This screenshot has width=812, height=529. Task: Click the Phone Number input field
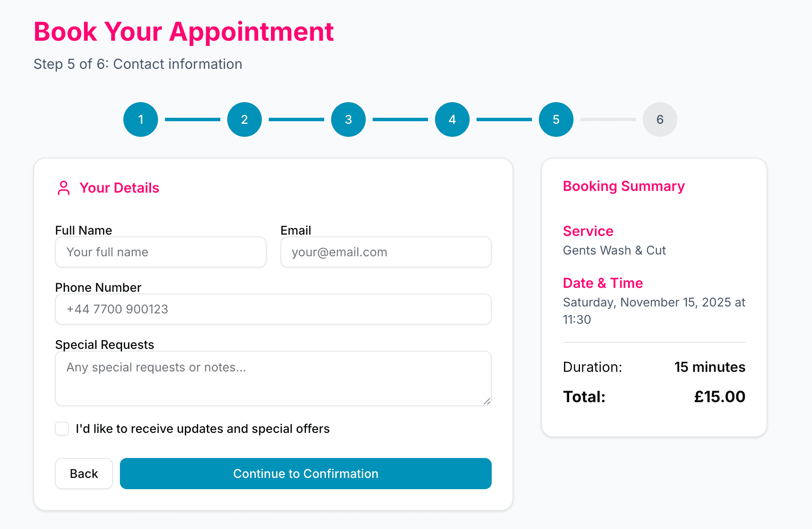273,309
